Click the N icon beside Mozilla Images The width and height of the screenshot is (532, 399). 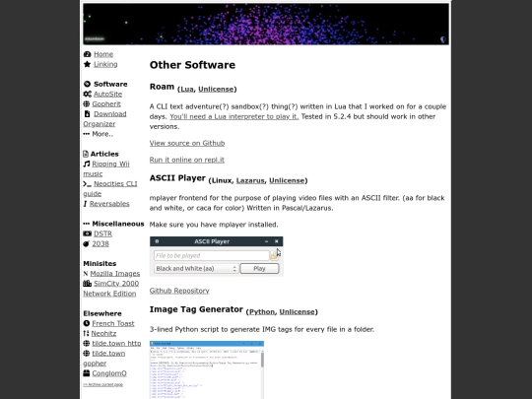[86, 274]
